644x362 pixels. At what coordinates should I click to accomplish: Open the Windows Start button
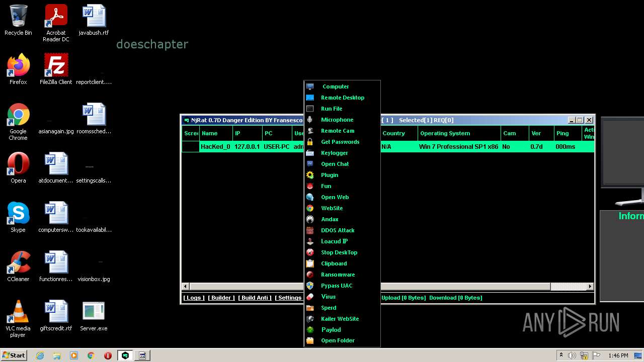(x=14, y=355)
